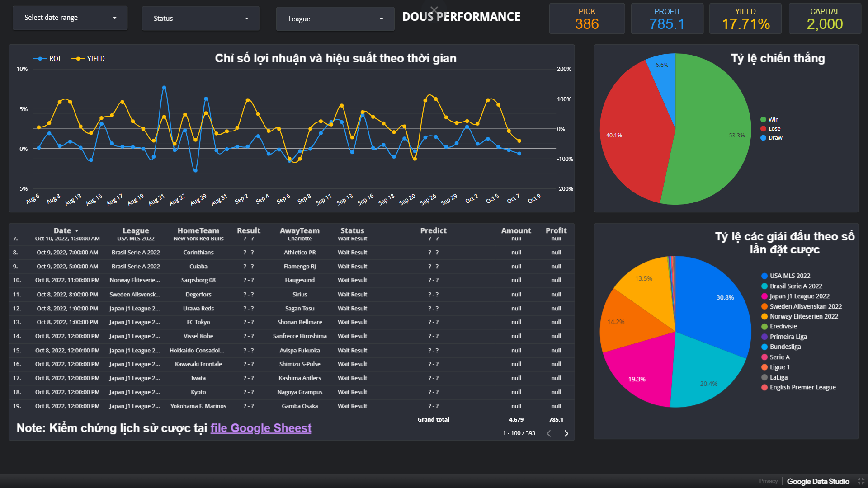The width and height of the screenshot is (868, 488).
Task: Select Corinthians row in results table
Action: coord(198,253)
